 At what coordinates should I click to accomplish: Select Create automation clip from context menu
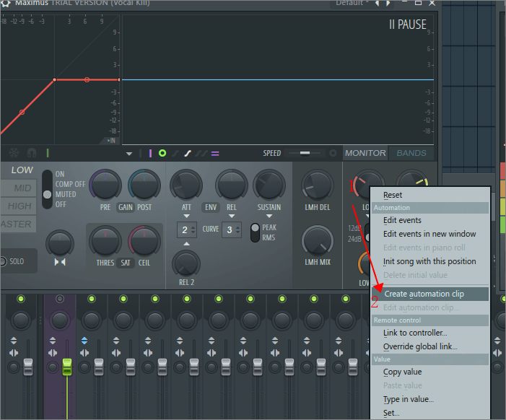pyautogui.click(x=424, y=294)
